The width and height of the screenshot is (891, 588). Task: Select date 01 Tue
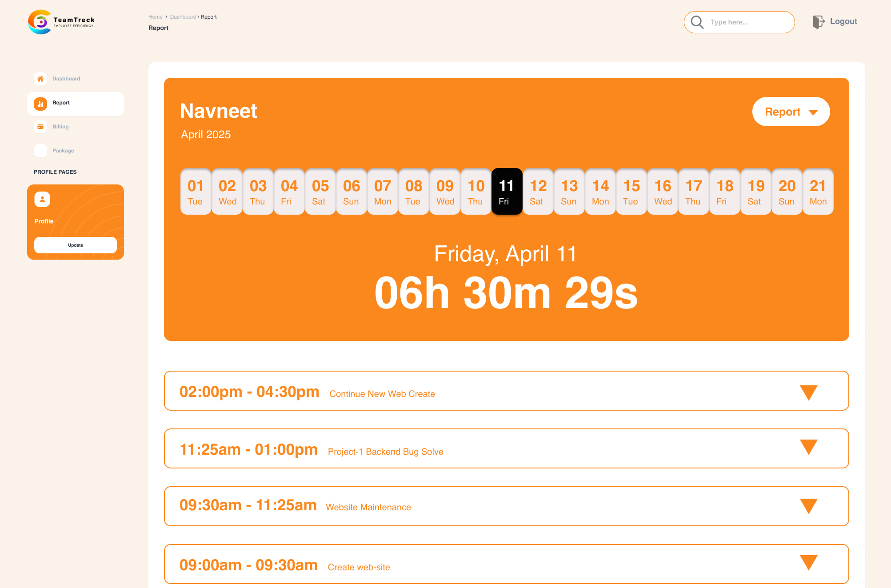(x=196, y=192)
